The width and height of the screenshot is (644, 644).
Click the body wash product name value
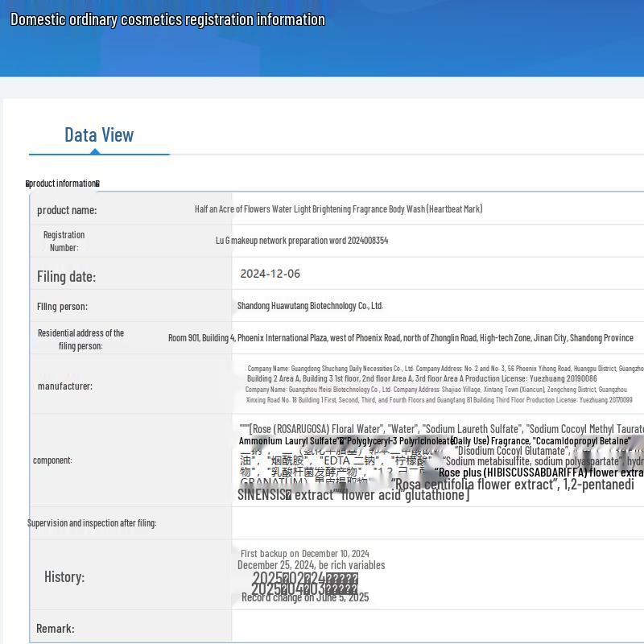(x=338, y=209)
